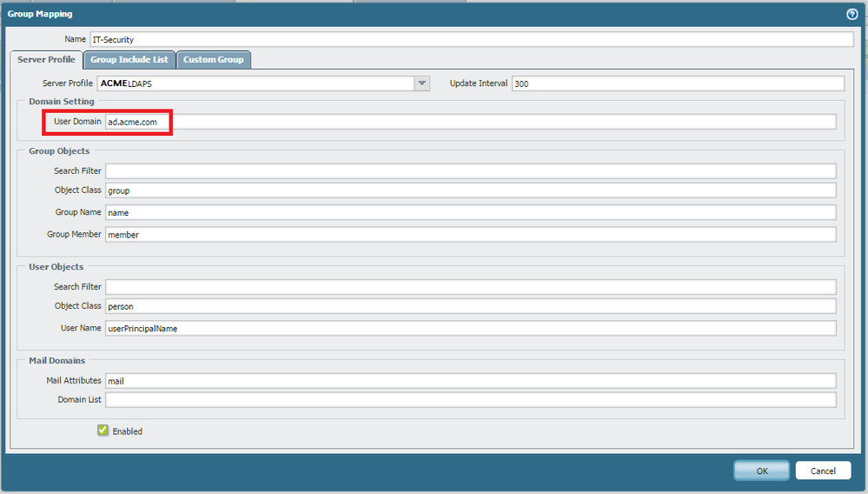Focus the Group Objects Search Filter field

pos(471,171)
